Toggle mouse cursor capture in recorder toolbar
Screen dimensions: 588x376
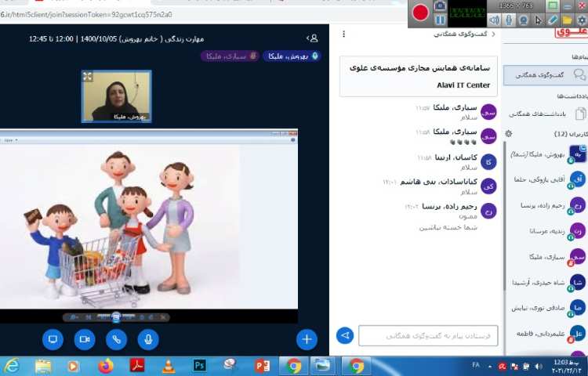[538, 20]
